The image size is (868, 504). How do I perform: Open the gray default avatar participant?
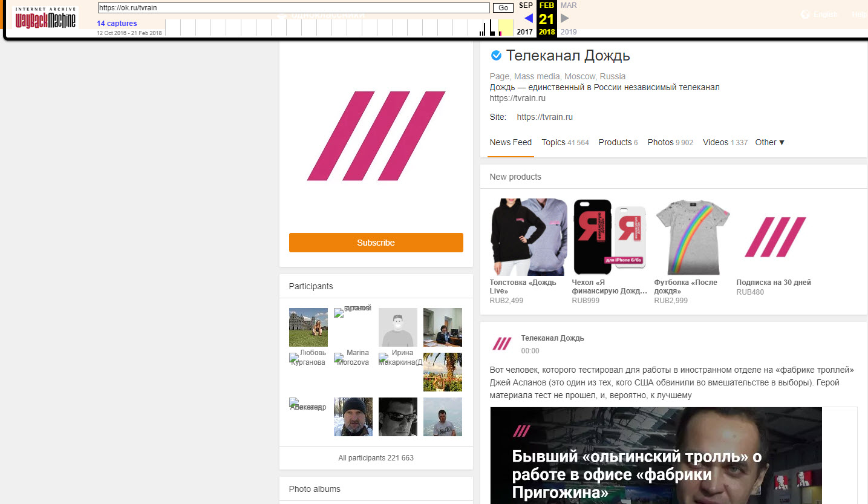[x=398, y=327]
